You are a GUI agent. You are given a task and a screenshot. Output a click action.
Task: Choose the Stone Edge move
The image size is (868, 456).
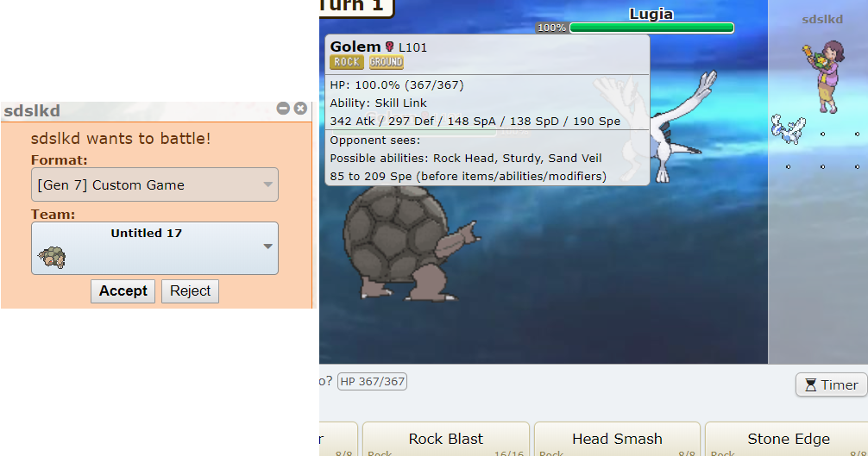click(x=789, y=440)
